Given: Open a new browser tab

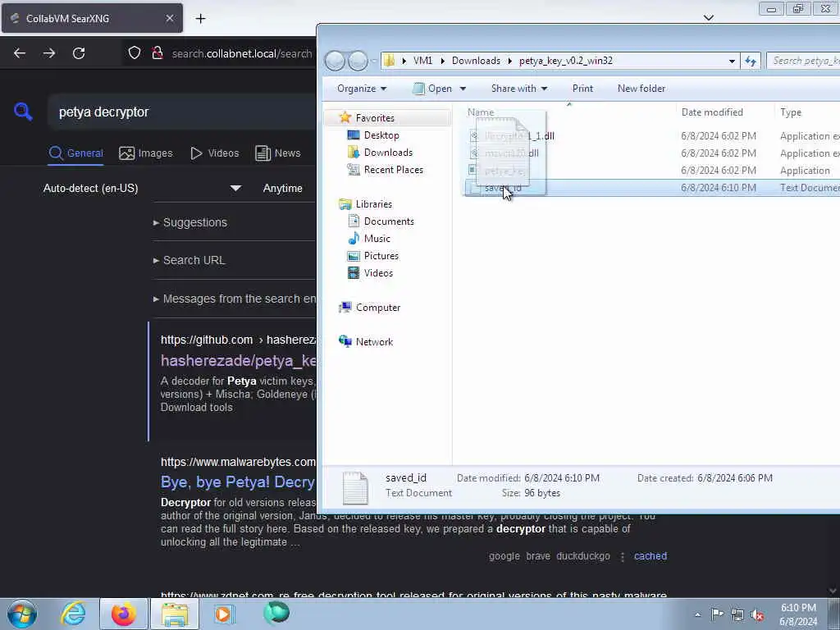Looking at the screenshot, I should [200, 18].
